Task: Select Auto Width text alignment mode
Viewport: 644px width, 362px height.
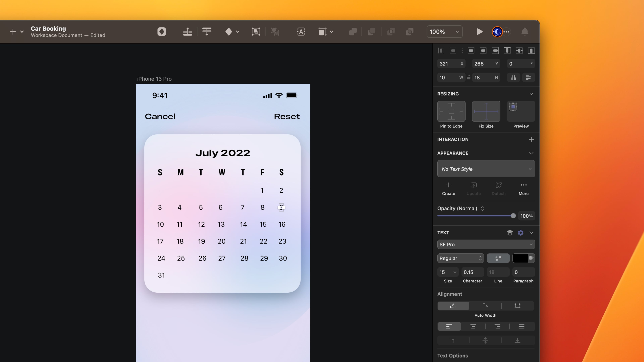Action: (x=453, y=306)
